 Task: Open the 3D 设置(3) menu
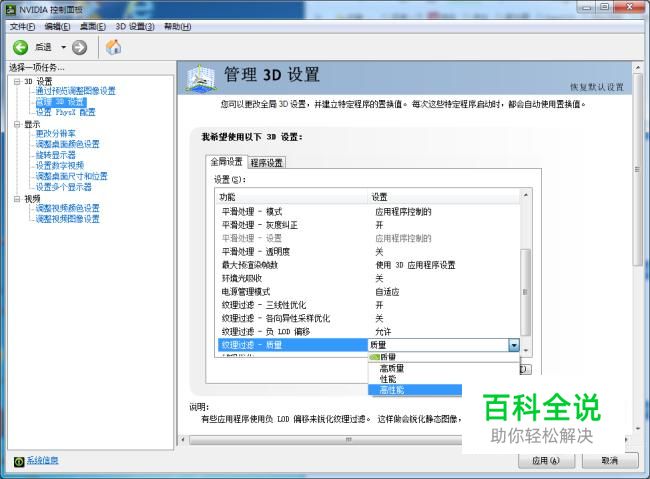135,27
